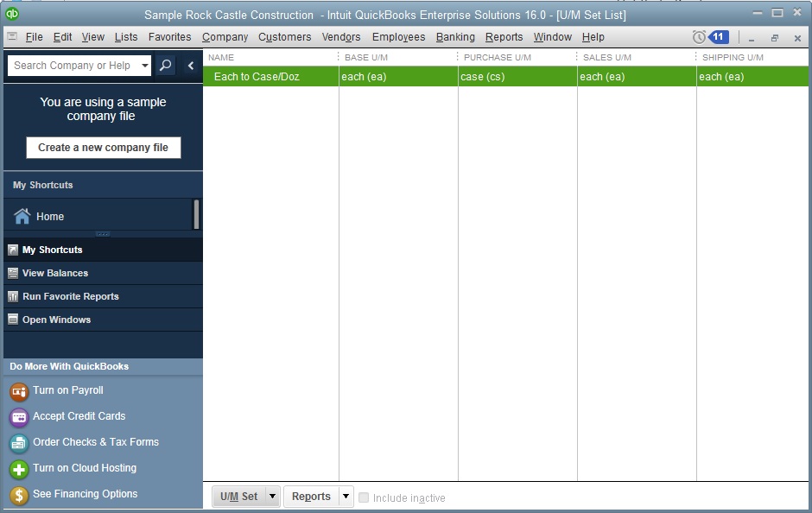
Task: Toggle the Include inactive checkbox
Action: 364,497
